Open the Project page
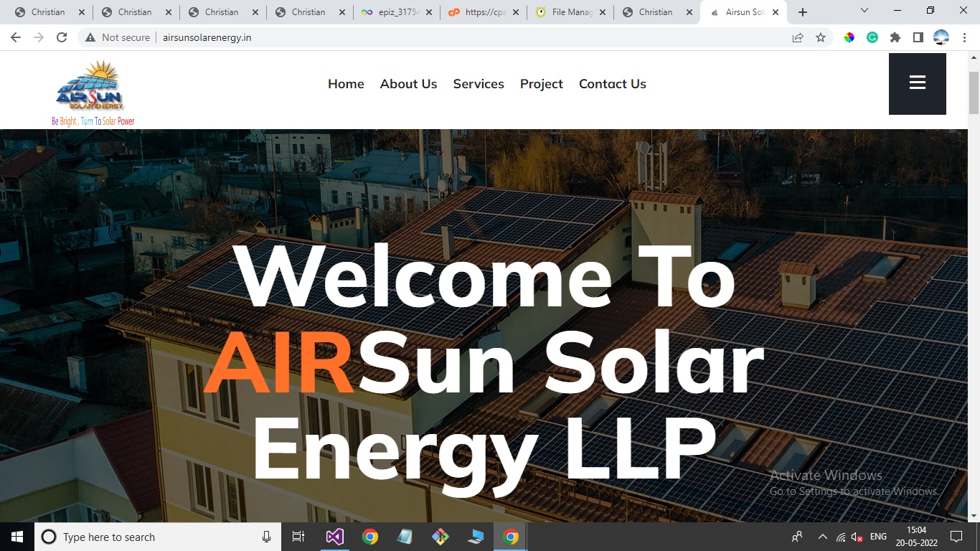980x551 pixels. coord(542,84)
